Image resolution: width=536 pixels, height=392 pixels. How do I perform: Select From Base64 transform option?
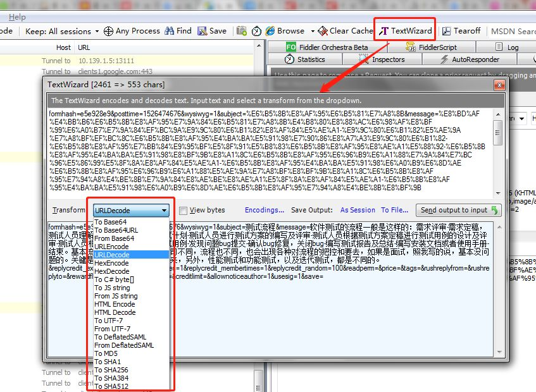(x=131, y=238)
